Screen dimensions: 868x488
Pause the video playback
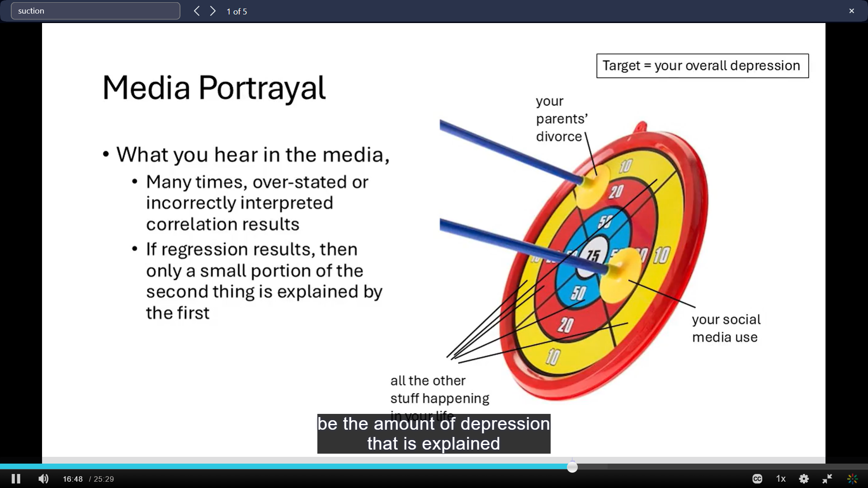[16, 479]
